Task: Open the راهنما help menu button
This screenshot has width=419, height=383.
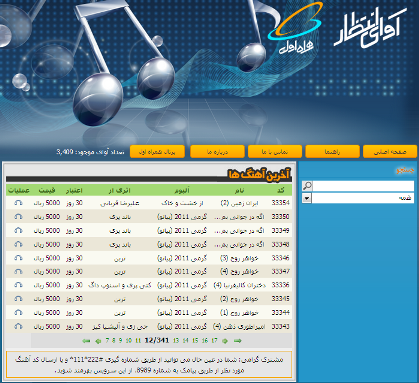Action: (332, 152)
